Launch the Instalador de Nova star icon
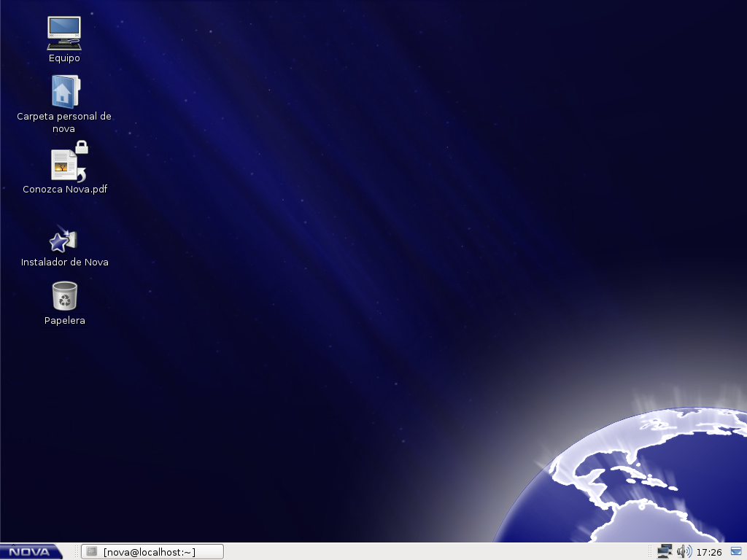747x560 pixels. click(x=63, y=240)
